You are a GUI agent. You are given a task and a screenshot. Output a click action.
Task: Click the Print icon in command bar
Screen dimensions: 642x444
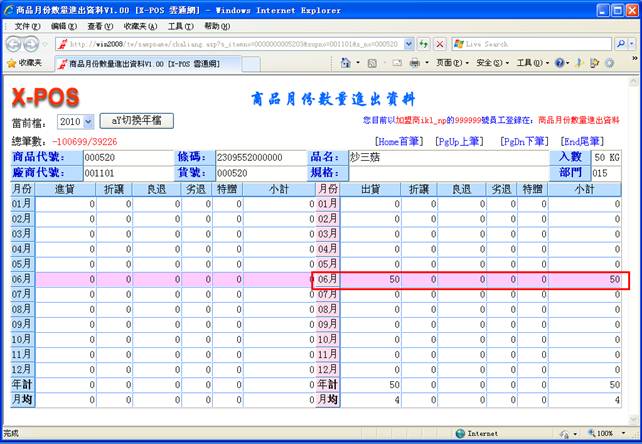(412, 63)
